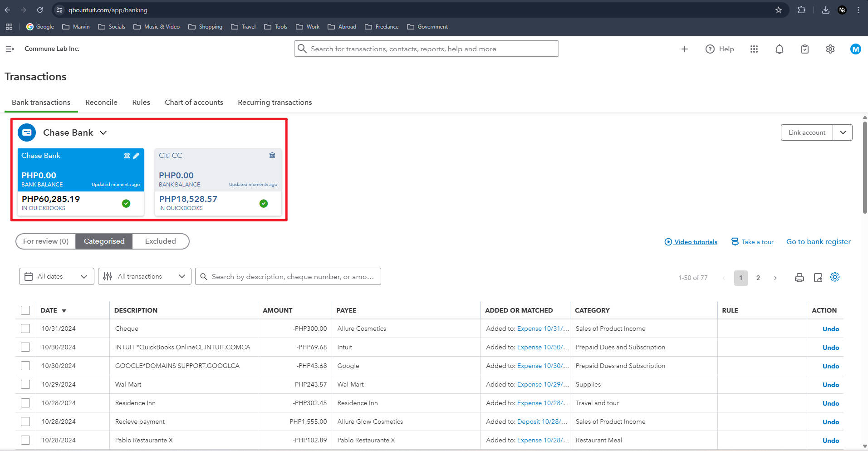
Task: Open the notifications bell icon
Action: click(780, 49)
